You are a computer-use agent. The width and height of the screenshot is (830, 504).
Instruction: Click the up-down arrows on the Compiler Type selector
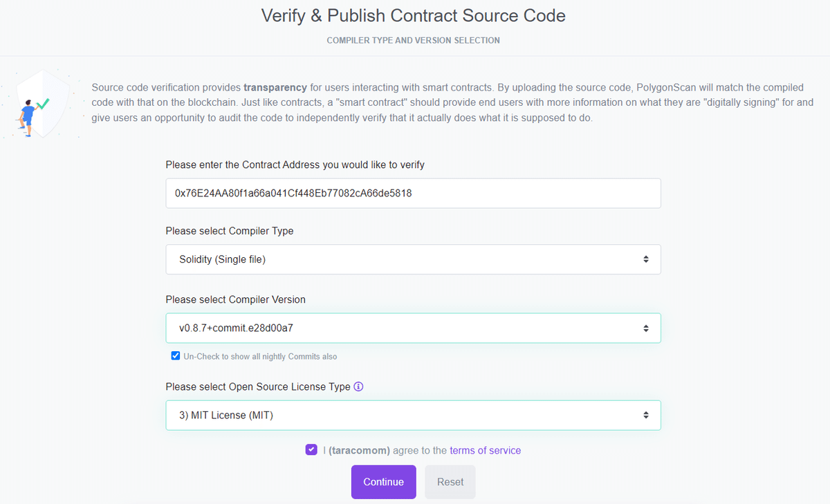(645, 259)
